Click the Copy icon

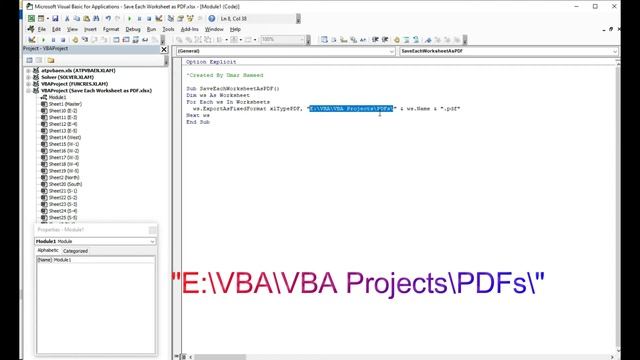(77, 18)
